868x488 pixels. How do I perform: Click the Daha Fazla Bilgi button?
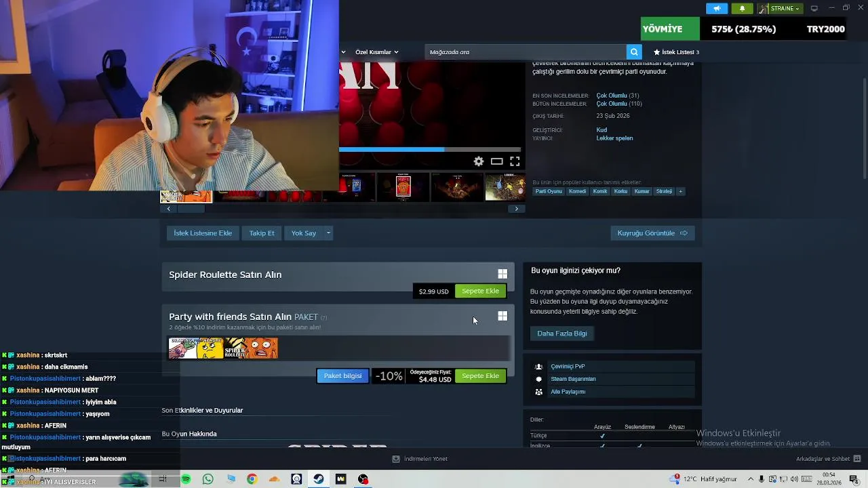562,333
